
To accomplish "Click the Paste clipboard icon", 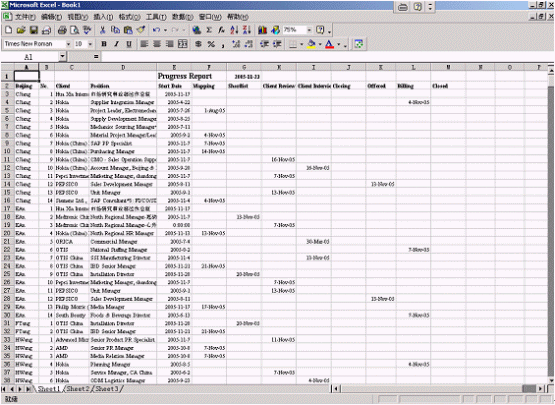I will pyautogui.click(x=128, y=30).
